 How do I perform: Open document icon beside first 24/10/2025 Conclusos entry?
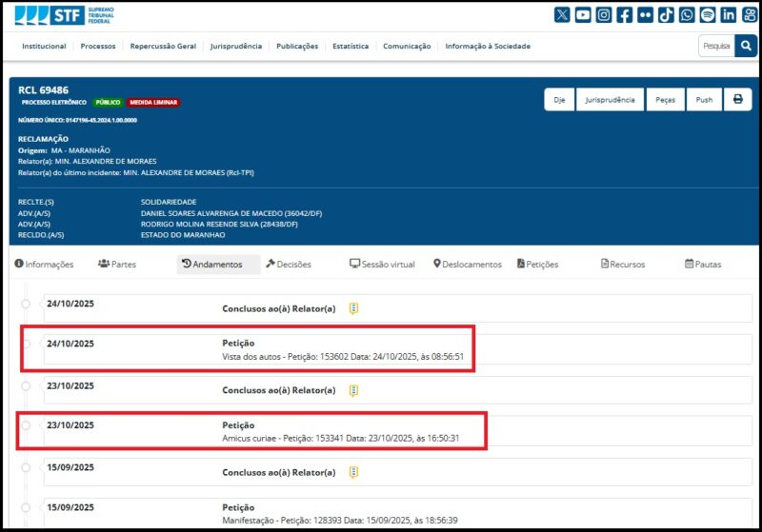(353, 308)
